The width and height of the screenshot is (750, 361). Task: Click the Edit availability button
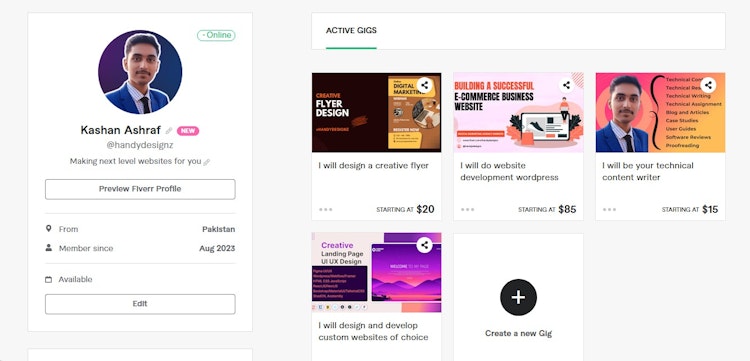pos(140,304)
